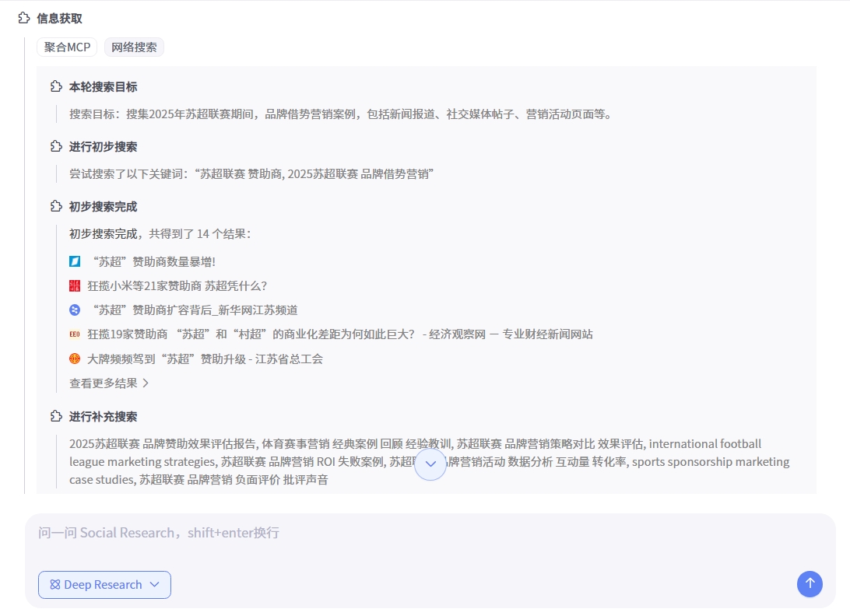Click the puzzle icon beside 进行补充搜索

tap(56, 416)
